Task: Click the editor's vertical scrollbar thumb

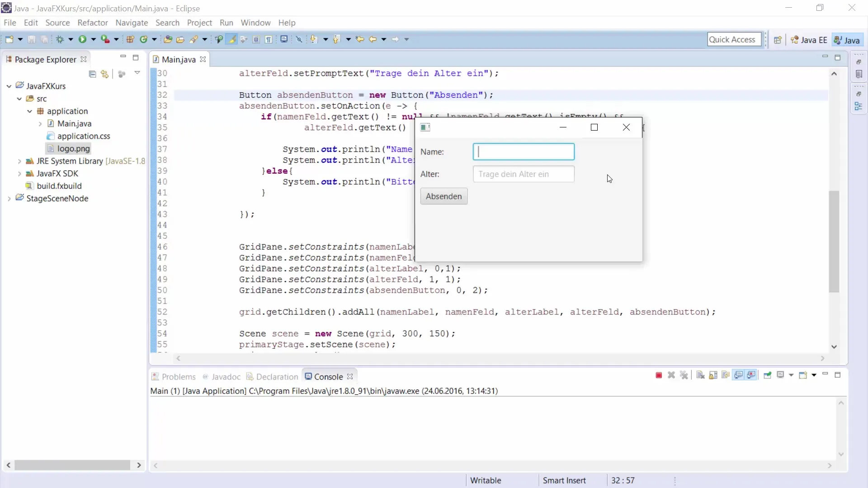Action: coord(834,242)
